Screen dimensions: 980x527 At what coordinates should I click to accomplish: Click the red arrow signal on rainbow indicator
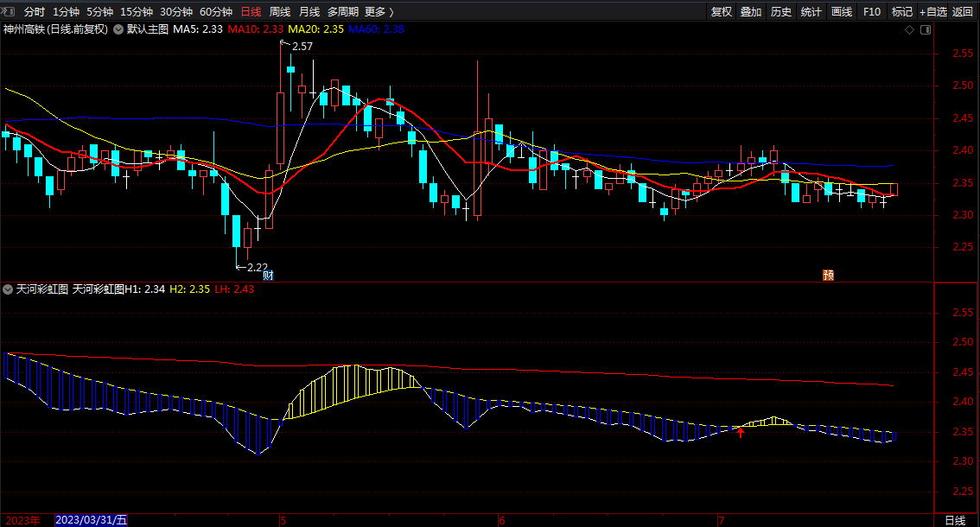tap(741, 431)
